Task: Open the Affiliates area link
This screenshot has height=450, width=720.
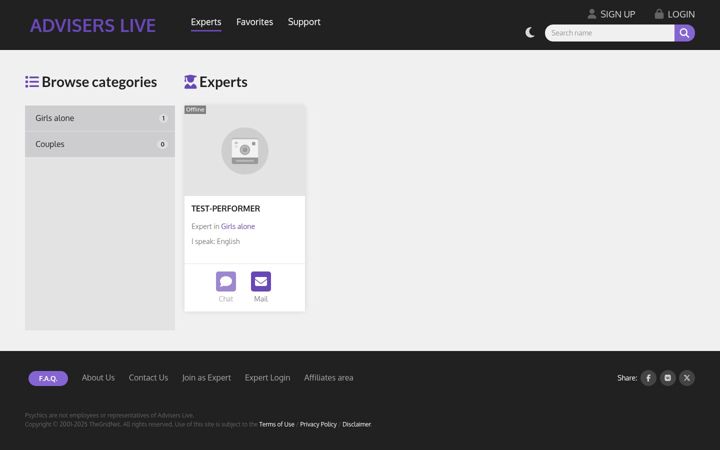Action: 328,378
